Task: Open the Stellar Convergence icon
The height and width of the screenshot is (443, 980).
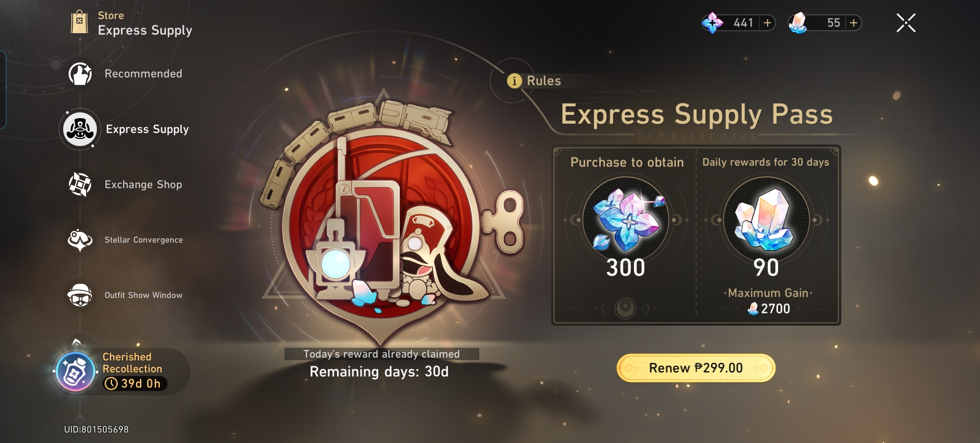Action: point(80,240)
